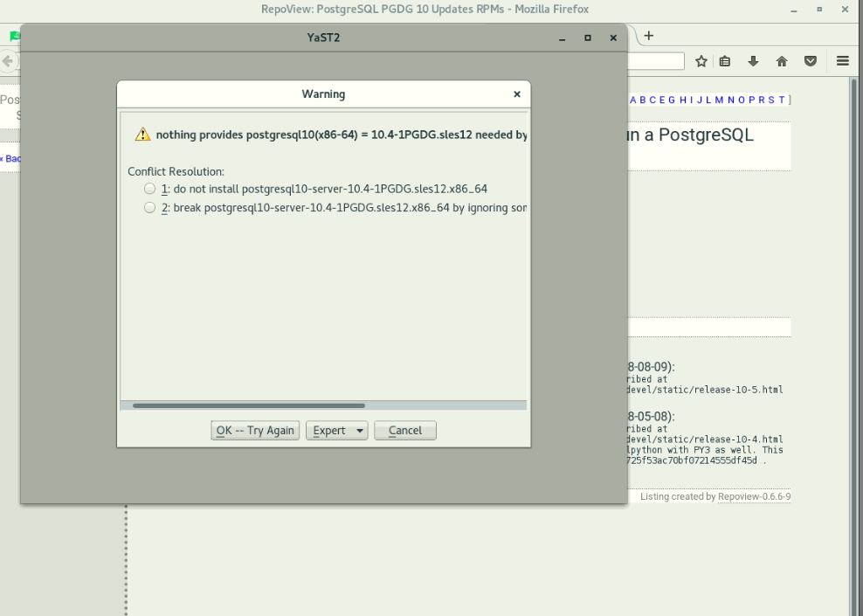The width and height of the screenshot is (863, 616).
Task: Click the Repoview-0.6.6-9 link
Action: 754,496
